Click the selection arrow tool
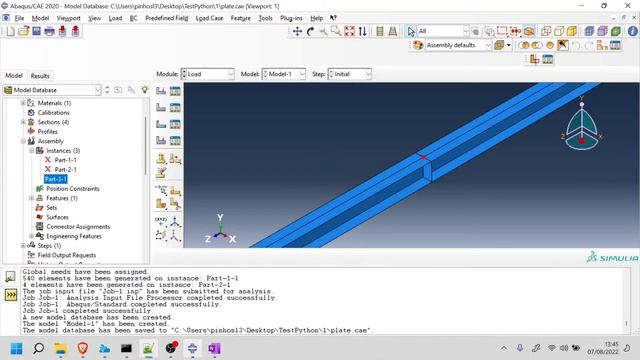The width and height of the screenshot is (640, 360). click(x=411, y=31)
